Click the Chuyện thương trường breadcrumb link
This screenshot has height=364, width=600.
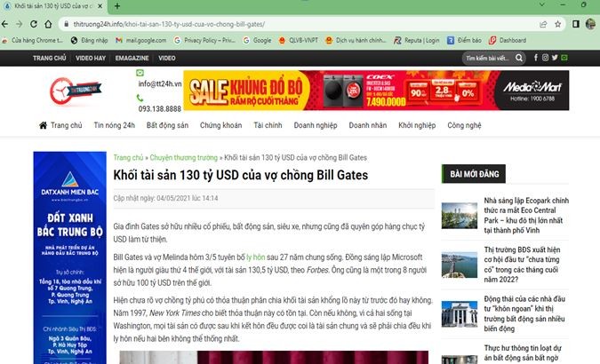pyautogui.click(x=183, y=157)
